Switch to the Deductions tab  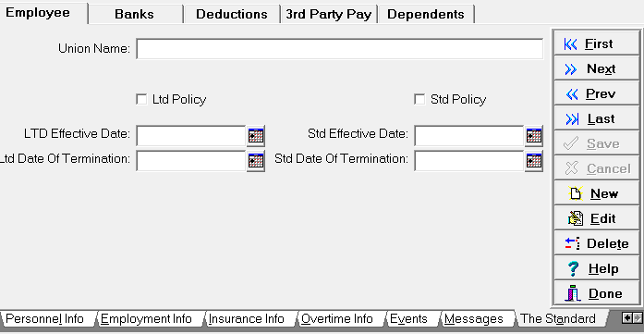[x=232, y=14]
